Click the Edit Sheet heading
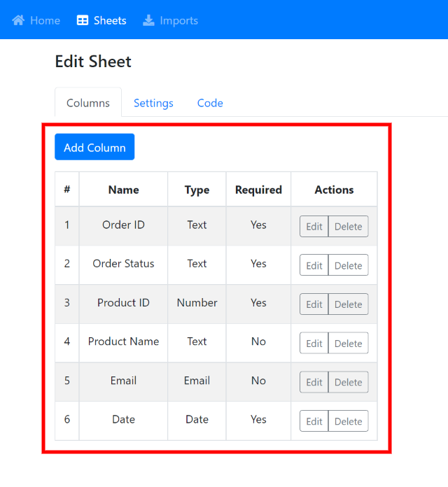The width and height of the screenshot is (448, 487). pos(93,62)
